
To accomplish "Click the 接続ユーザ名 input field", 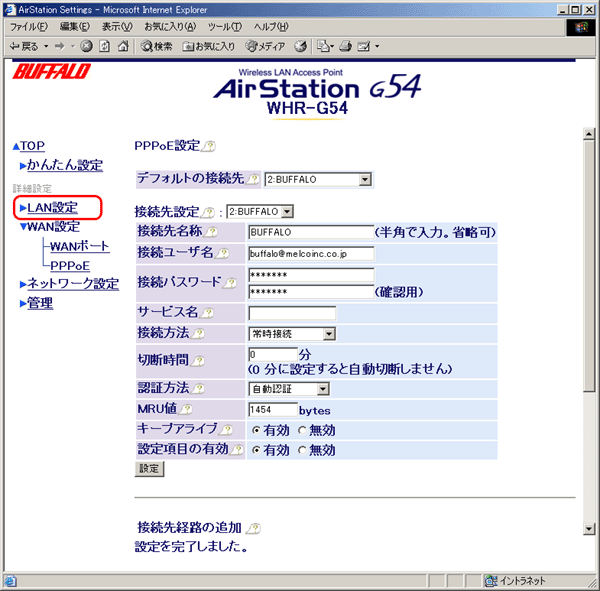I will pyautogui.click(x=311, y=254).
